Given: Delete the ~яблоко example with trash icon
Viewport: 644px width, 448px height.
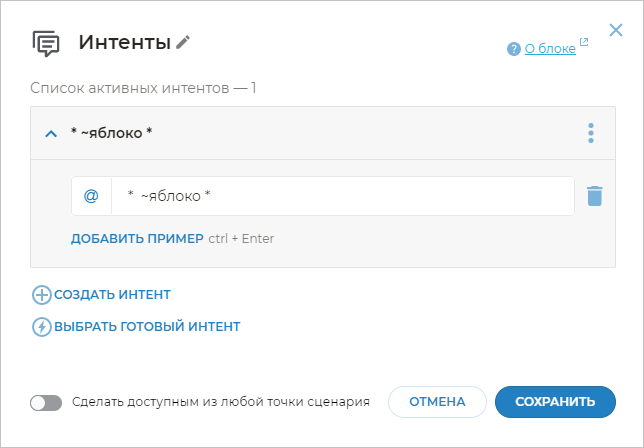Looking at the screenshot, I should (x=594, y=196).
